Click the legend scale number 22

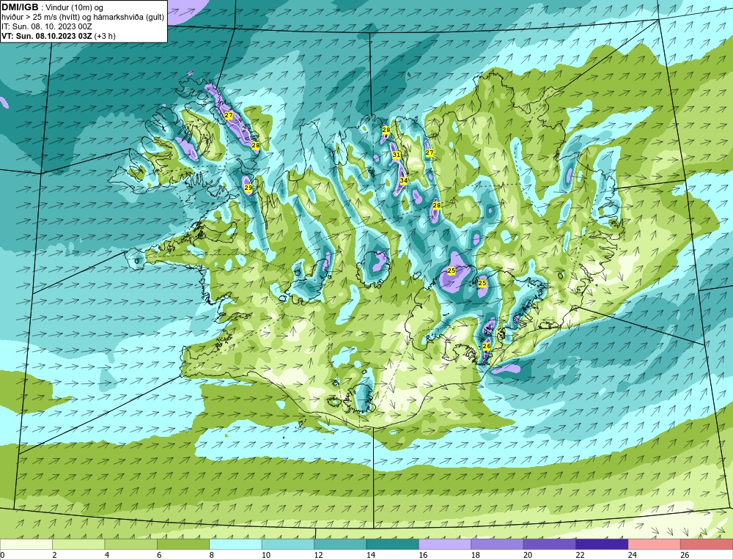[x=580, y=555]
